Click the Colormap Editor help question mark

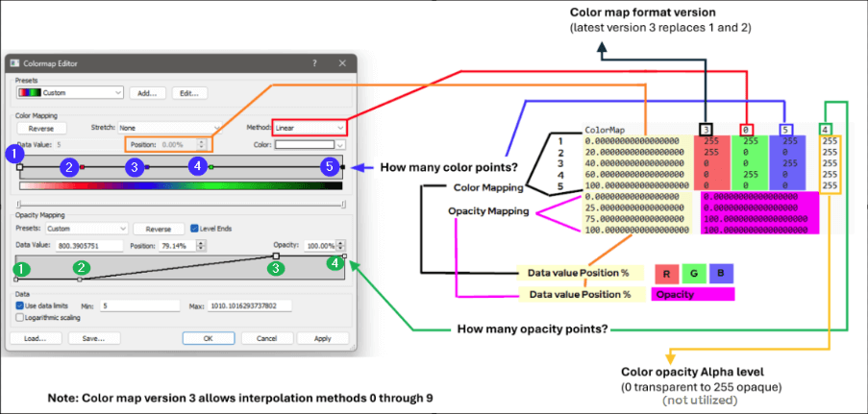point(314,63)
